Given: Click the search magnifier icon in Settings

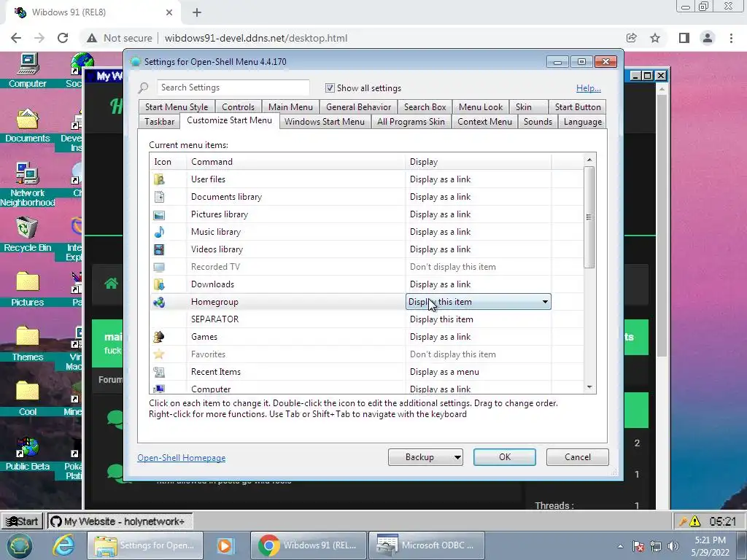Looking at the screenshot, I should tap(144, 88).
